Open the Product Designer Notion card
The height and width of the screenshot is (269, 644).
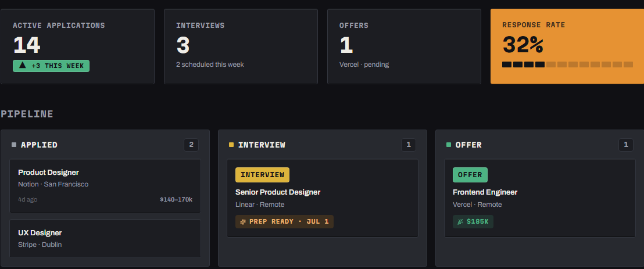(105, 186)
